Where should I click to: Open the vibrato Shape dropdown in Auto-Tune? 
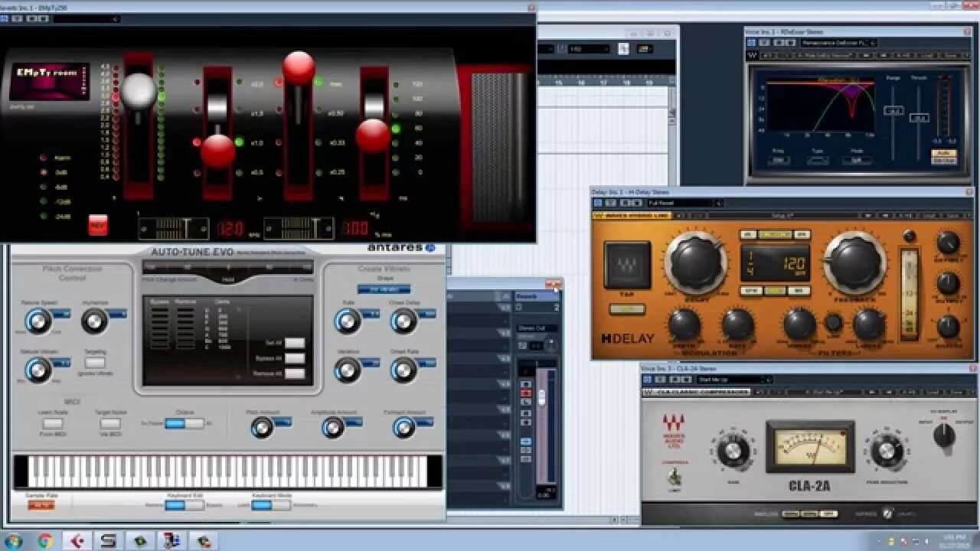click(384, 289)
